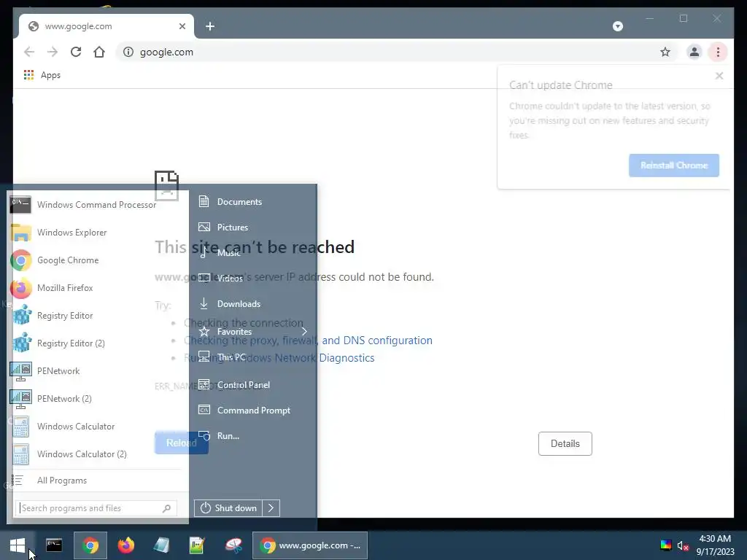Open a new Chrome tab

click(210, 26)
